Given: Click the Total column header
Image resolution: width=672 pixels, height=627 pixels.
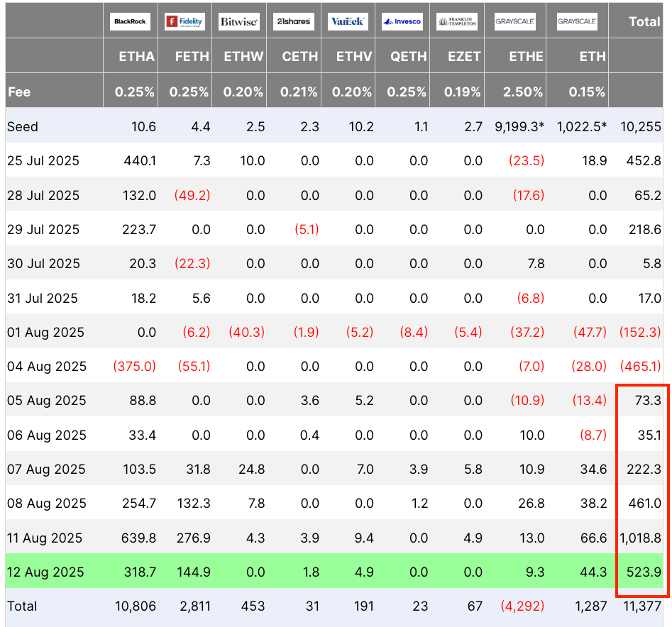Looking at the screenshot, I should click(x=644, y=22).
